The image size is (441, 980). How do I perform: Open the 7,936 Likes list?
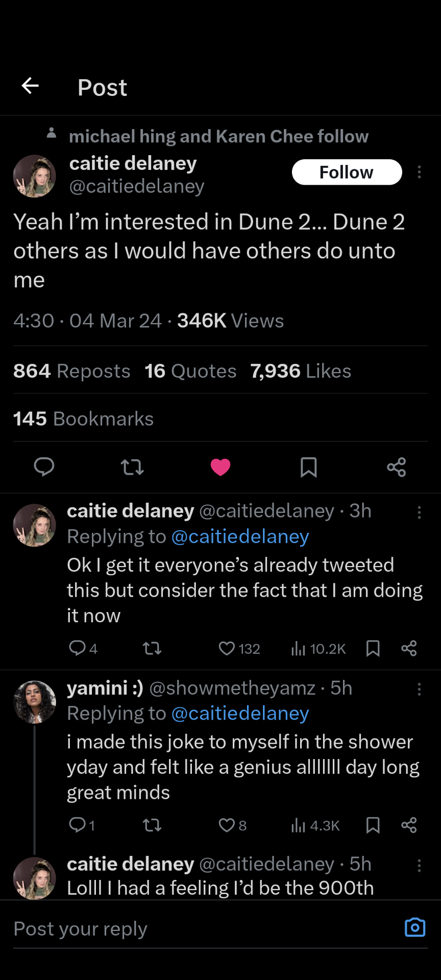[x=301, y=371]
